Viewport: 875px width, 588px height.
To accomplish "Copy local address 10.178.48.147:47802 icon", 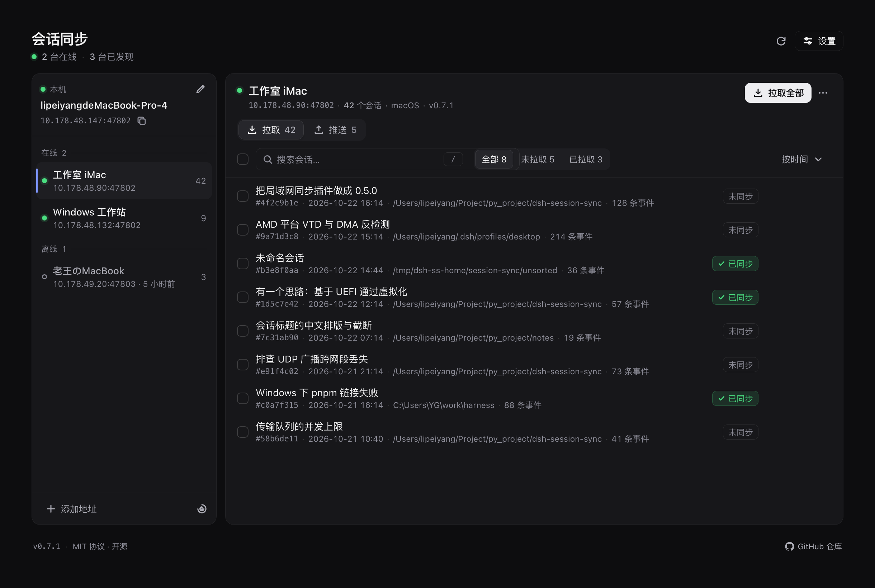I will tap(142, 121).
